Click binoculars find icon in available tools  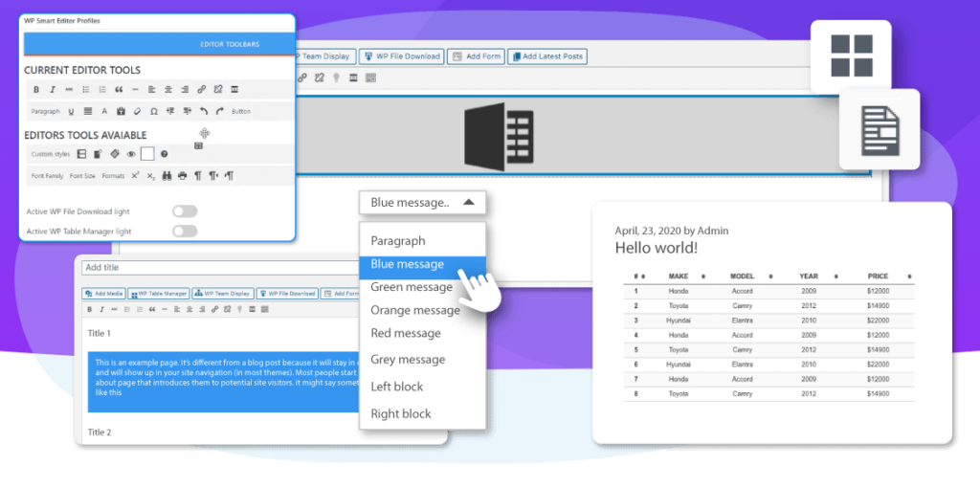tap(167, 176)
